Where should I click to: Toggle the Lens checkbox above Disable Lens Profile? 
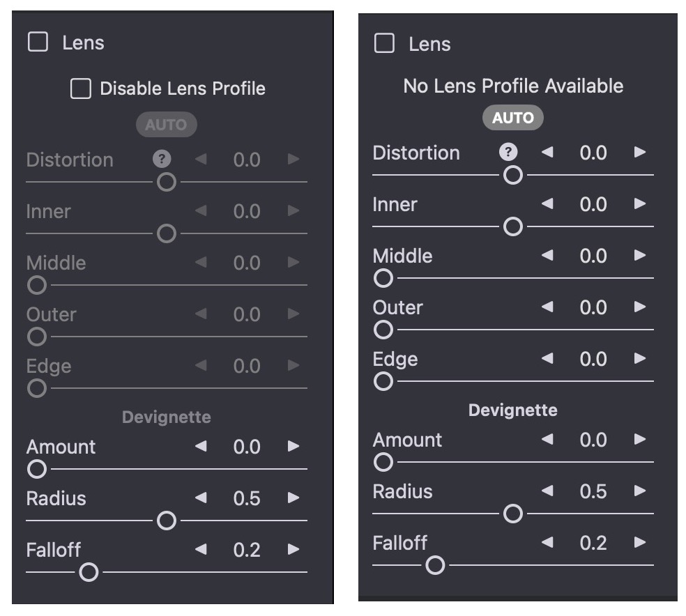pyautogui.click(x=38, y=43)
